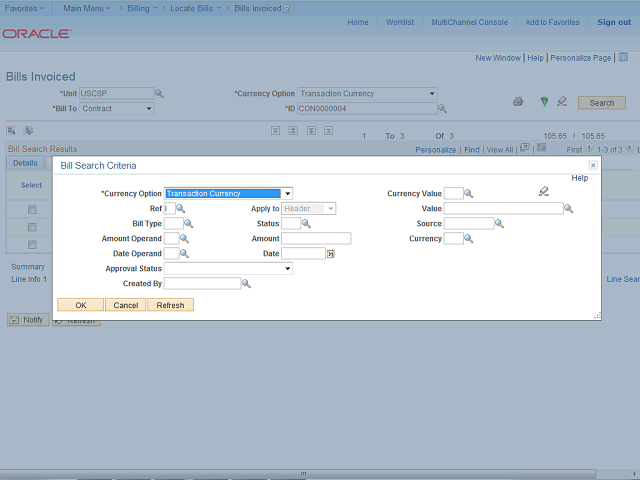This screenshot has height=480, width=640.
Task: Click the eraser icon in Bill Search Criteria
Action: coord(544,191)
